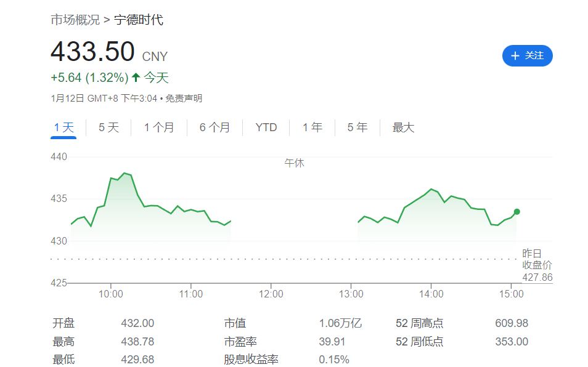The width and height of the screenshot is (588, 367).
Task: Click the 52 周高点 label
Action: 420,323
